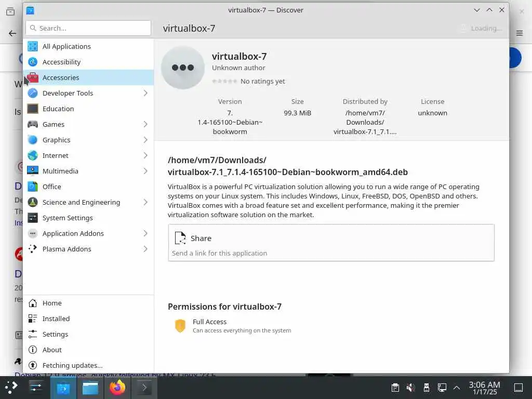
Task: Click the Installed list icon
Action: [x=33, y=318]
